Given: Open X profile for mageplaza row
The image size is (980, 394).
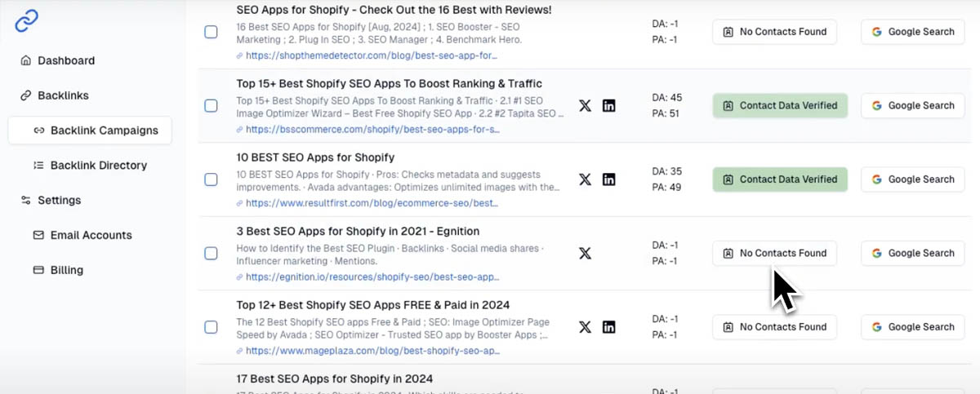Looking at the screenshot, I should pyautogui.click(x=585, y=327).
